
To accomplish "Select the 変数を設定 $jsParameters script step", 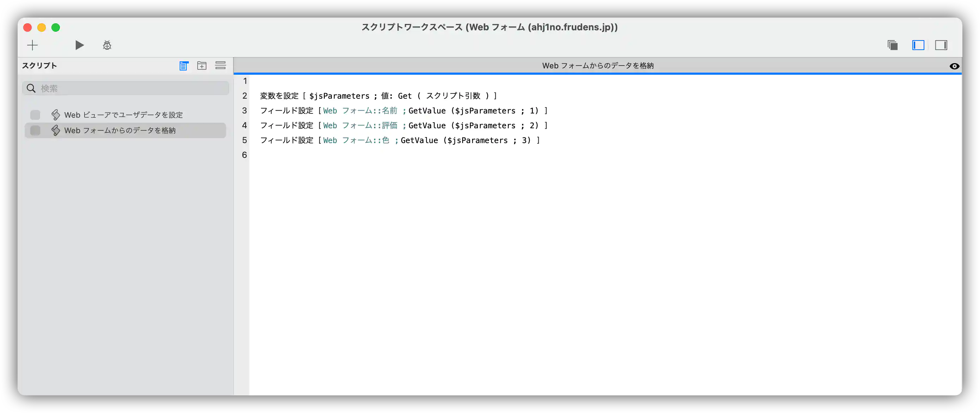I will coord(378,96).
